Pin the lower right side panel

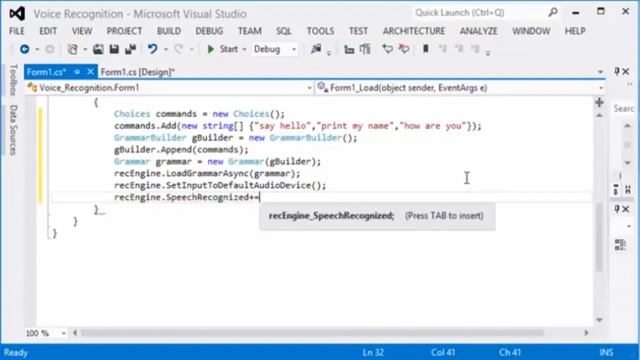(617, 209)
